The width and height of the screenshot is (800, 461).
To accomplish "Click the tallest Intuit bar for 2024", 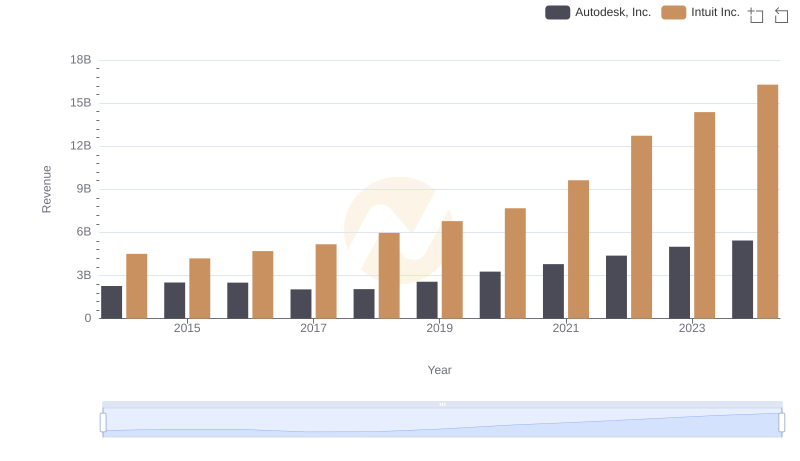I will pyautogui.click(x=767, y=201).
